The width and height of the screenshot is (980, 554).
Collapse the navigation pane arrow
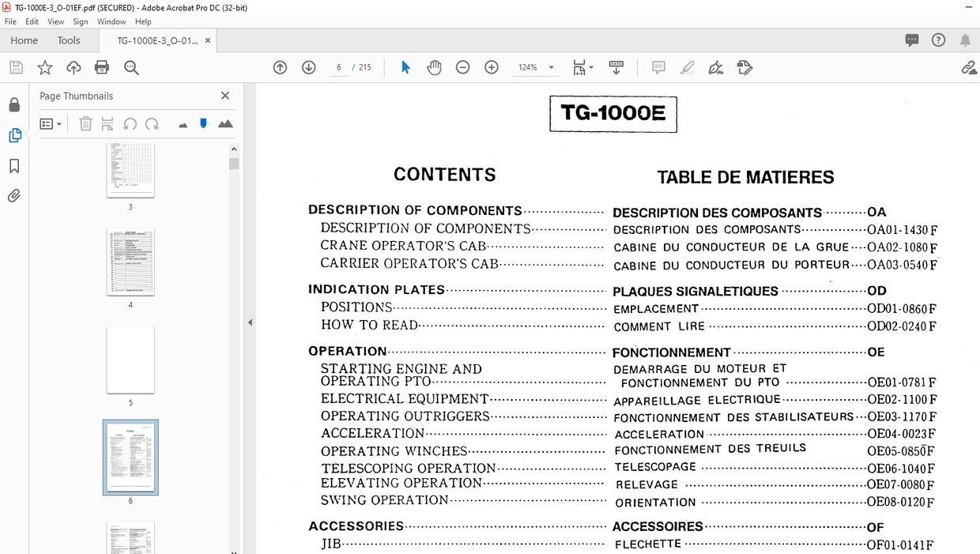[x=251, y=322]
